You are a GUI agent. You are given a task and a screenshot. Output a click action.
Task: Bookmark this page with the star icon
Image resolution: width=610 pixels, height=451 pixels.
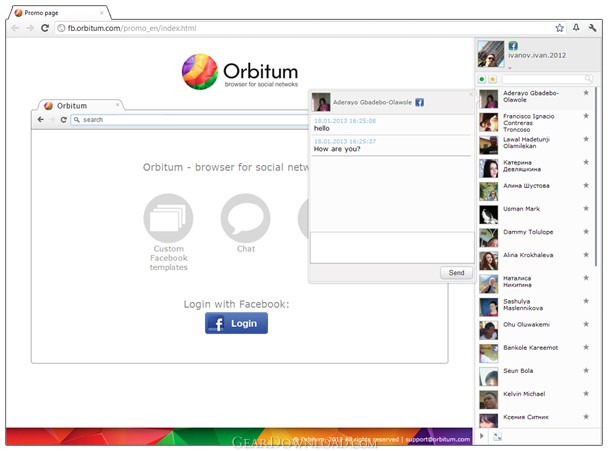point(559,28)
